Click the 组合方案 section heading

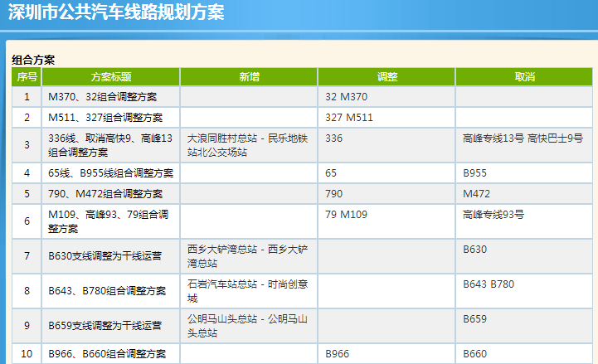coord(33,60)
